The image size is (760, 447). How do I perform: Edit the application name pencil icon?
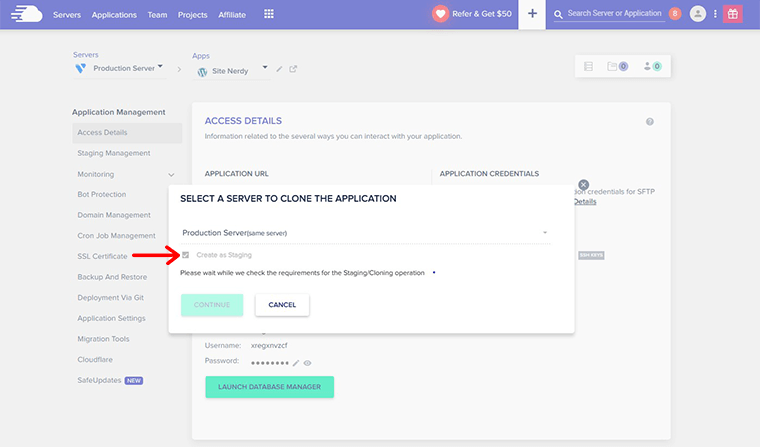[279, 69]
